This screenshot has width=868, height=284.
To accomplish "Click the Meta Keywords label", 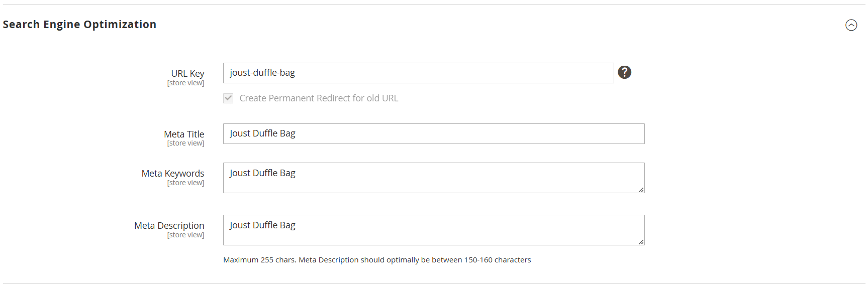I will point(172,173).
